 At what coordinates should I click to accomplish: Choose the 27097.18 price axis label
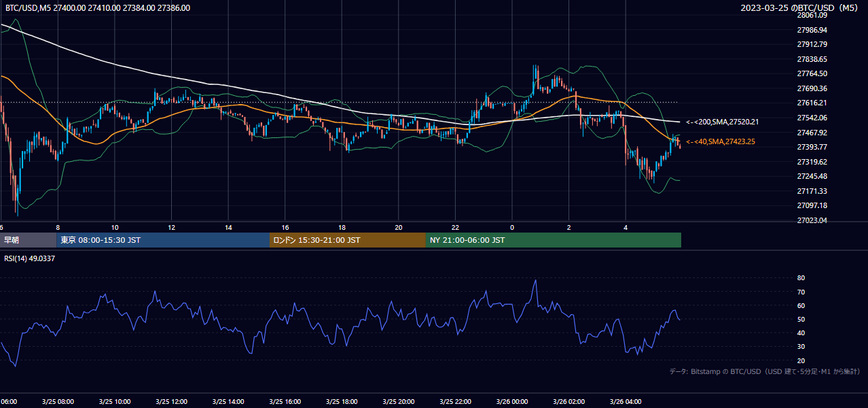(x=812, y=205)
